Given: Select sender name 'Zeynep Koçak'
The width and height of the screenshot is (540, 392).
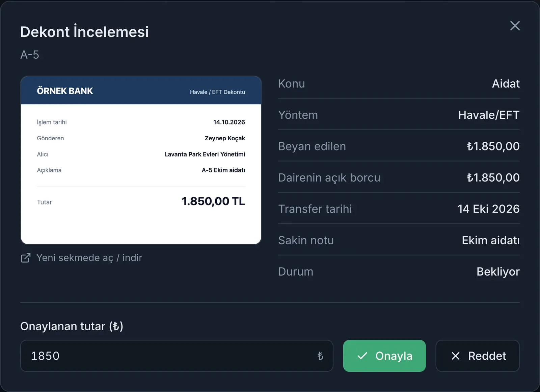Looking at the screenshot, I should 225,138.
